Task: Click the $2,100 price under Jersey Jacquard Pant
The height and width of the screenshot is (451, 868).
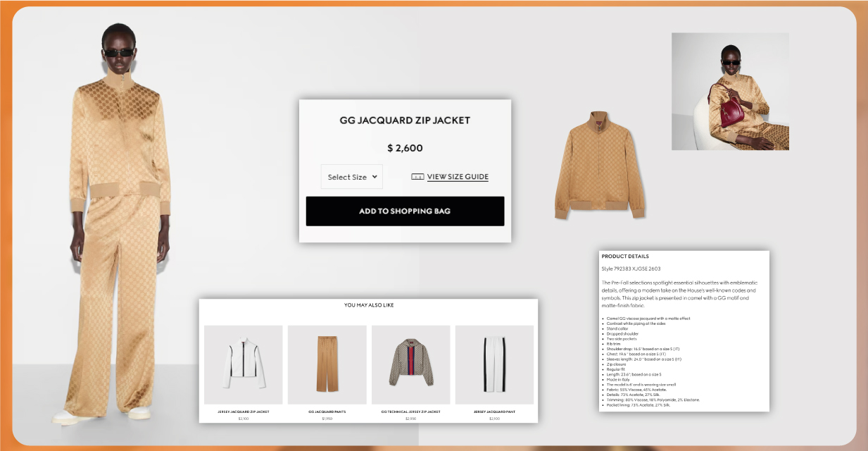Action: coord(494,419)
